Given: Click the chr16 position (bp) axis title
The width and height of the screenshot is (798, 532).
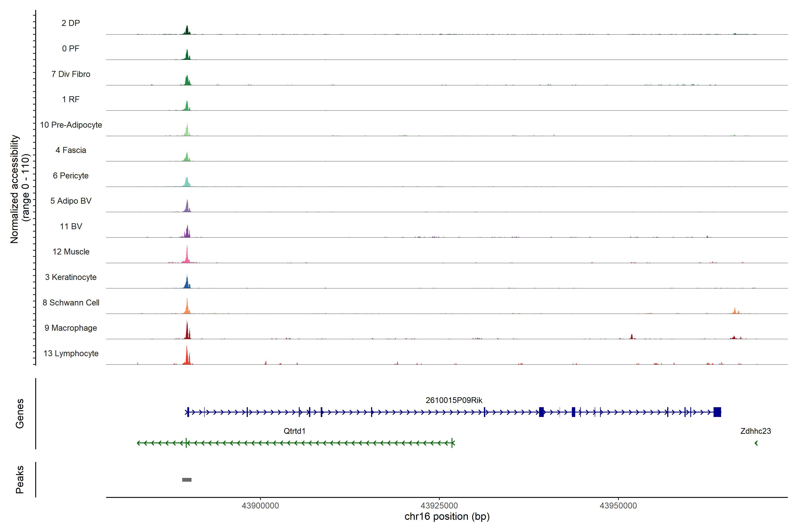Looking at the screenshot, I should [x=447, y=516].
